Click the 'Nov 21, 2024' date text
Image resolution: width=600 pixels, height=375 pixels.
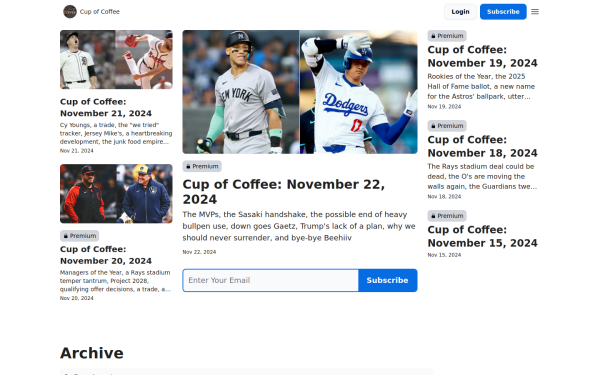point(77,151)
